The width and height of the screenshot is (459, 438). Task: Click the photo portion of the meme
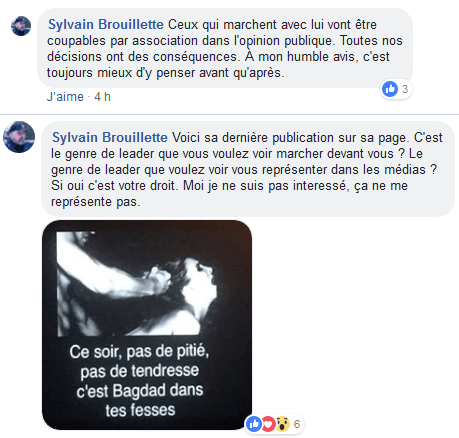pos(137,284)
